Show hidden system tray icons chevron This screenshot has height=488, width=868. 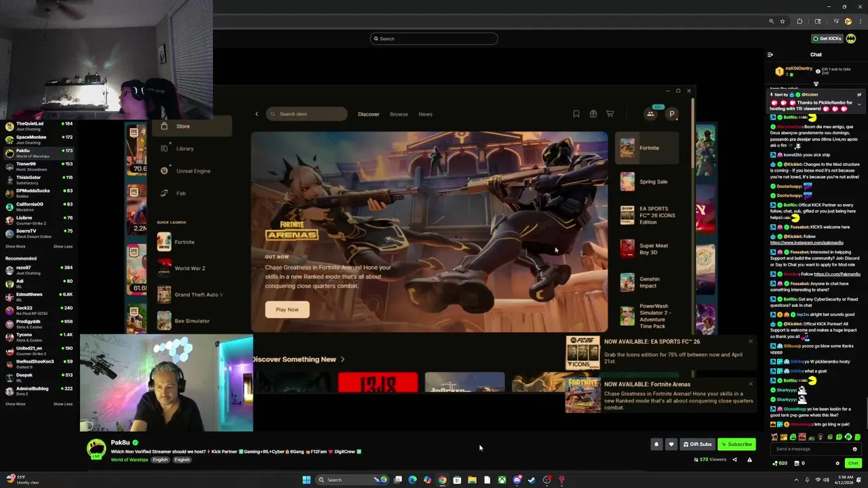click(797, 480)
